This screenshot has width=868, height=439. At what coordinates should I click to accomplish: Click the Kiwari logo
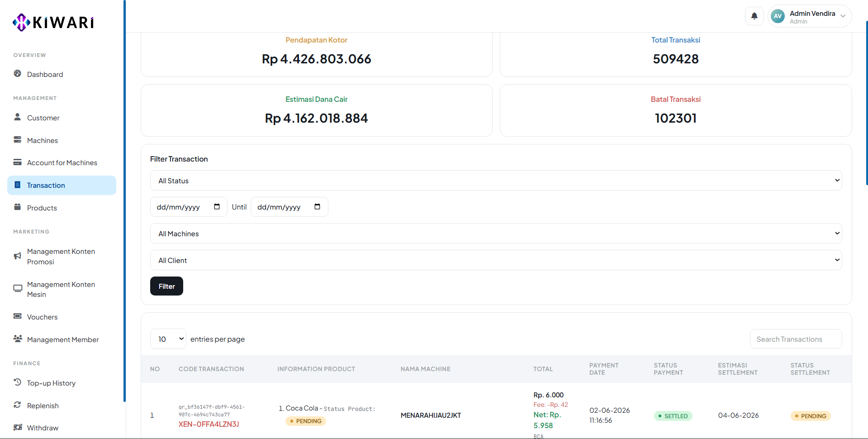point(53,22)
